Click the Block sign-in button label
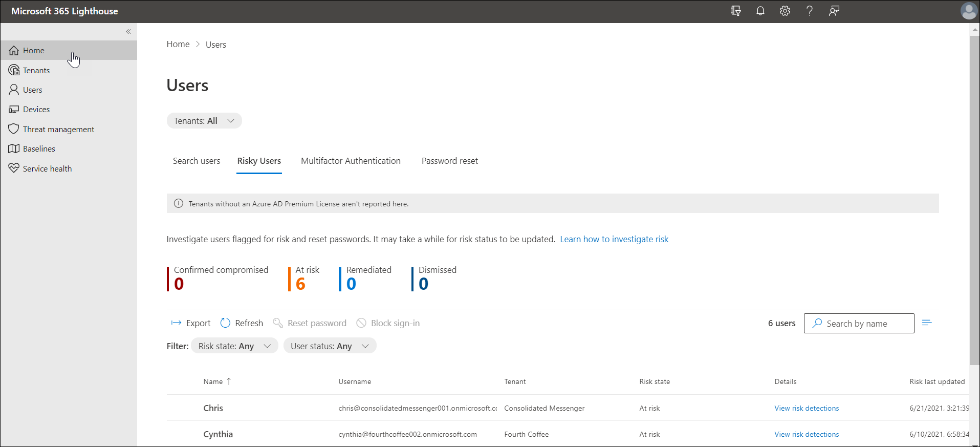Screen dimensions: 980x447 click(395, 323)
